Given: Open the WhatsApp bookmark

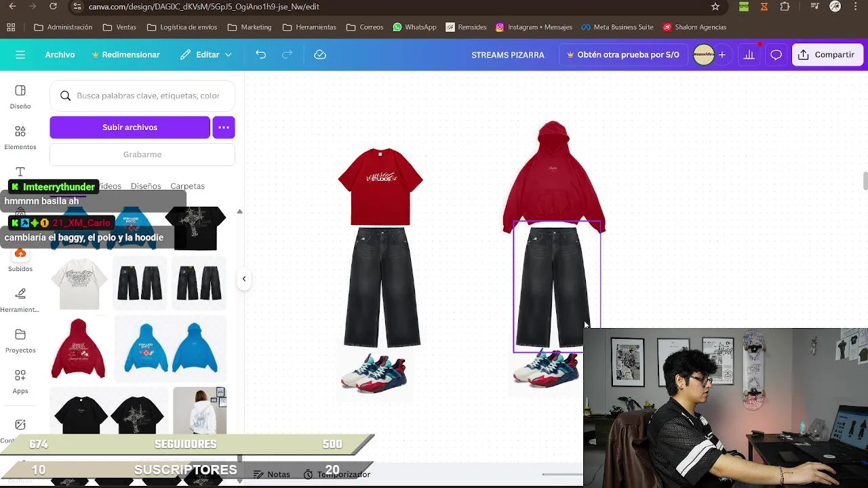Looking at the screenshot, I should 414,27.
